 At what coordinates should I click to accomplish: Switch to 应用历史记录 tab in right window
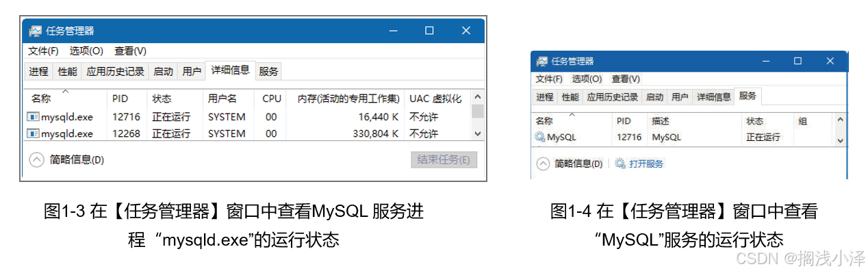pyautogui.click(x=613, y=97)
